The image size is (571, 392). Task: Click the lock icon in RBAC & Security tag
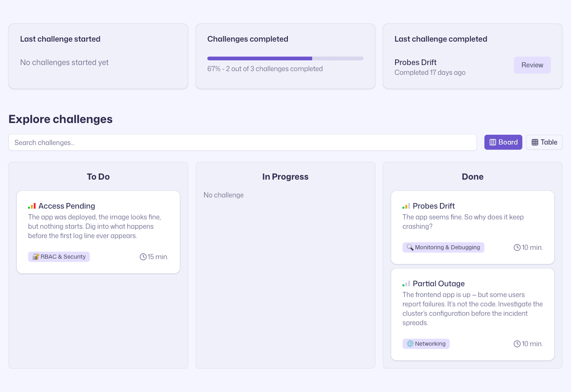36,257
